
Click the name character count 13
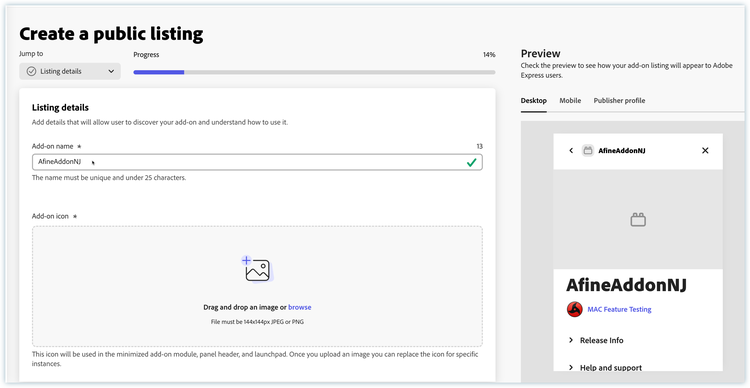[x=479, y=146]
